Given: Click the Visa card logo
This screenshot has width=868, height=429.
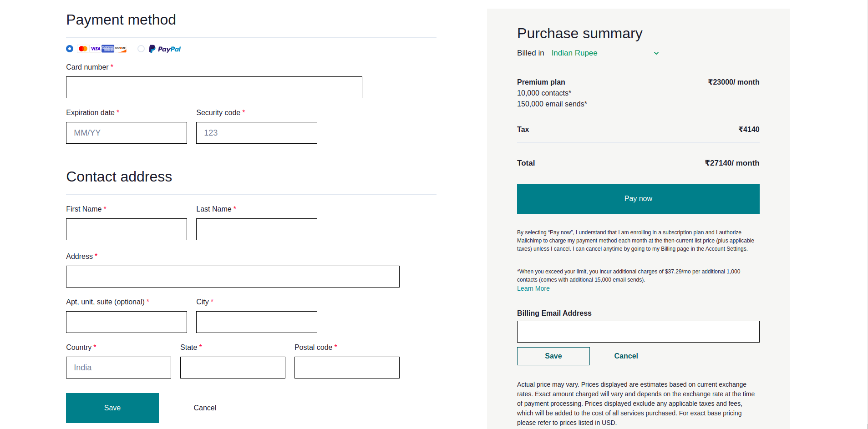Looking at the screenshot, I should pos(95,49).
